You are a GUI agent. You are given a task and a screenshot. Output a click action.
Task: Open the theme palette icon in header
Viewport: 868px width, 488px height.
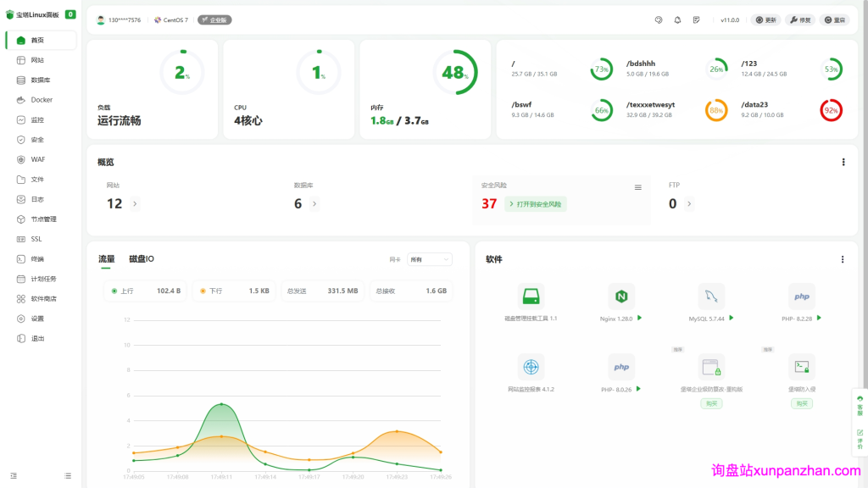[x=659, y=19]
